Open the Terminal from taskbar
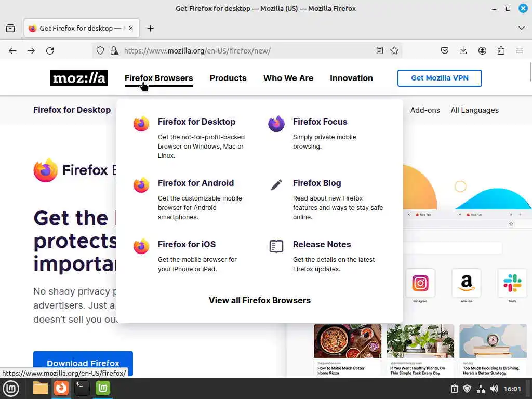532x399 pixels. click(x=82, y=388)
